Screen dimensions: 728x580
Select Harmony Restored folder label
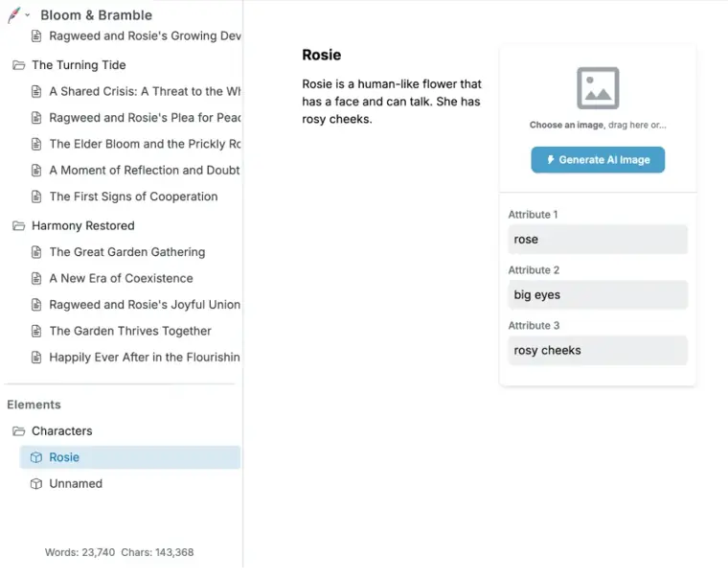(x=83, y=226)
